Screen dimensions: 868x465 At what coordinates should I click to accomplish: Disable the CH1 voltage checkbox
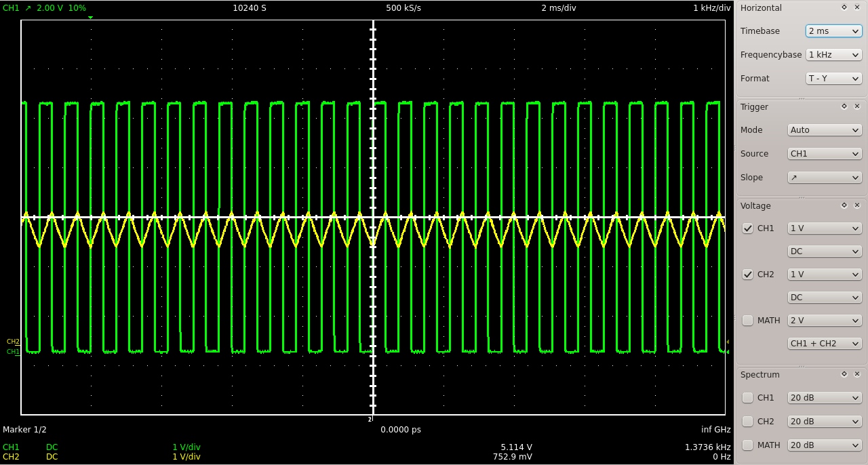[748, 228]
